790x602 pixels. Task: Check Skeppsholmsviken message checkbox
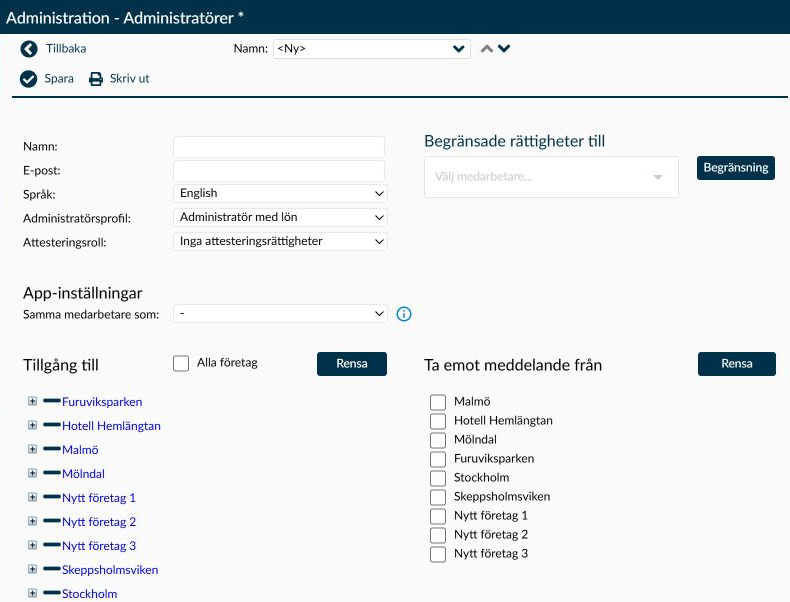point(438,497)
